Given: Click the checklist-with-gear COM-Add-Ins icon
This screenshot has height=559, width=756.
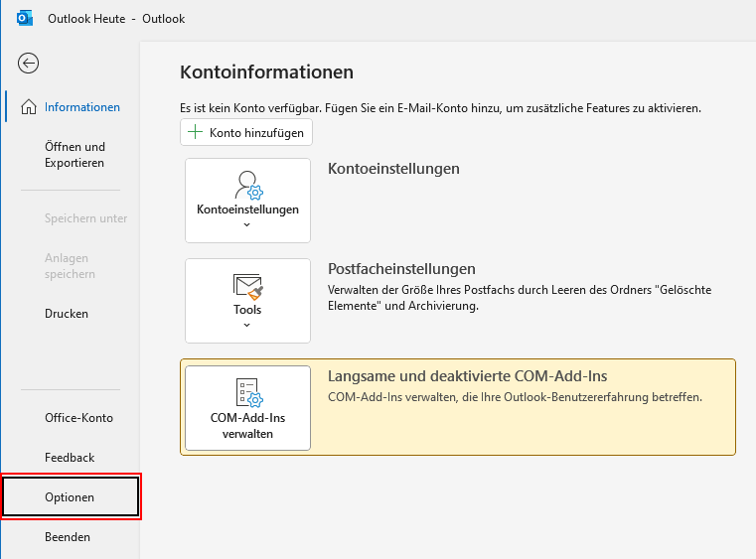Looking at the screenshot, I should pyautogui.click(x=248, y=393).
